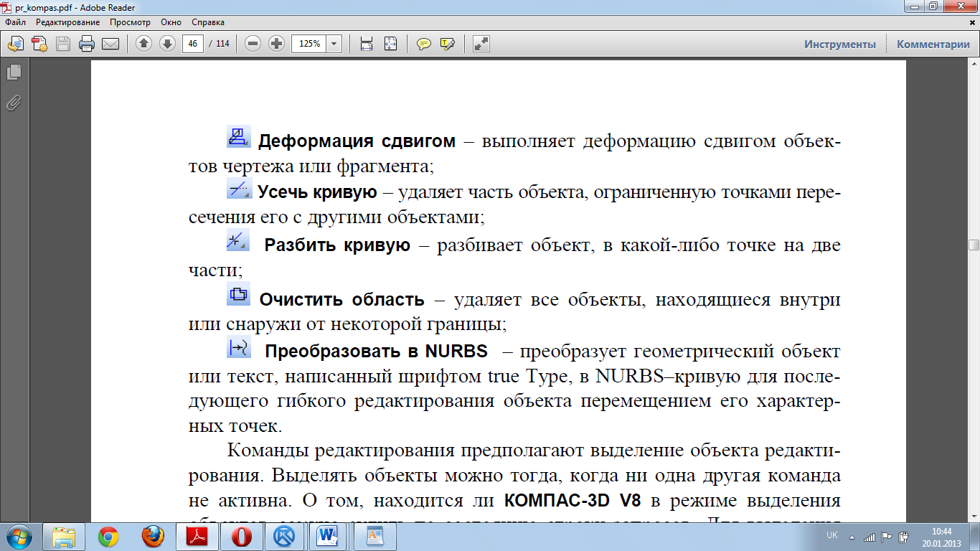980x551 pixels.
Task: Click the Create PDF online icon
Action: (x=39, y=44)
